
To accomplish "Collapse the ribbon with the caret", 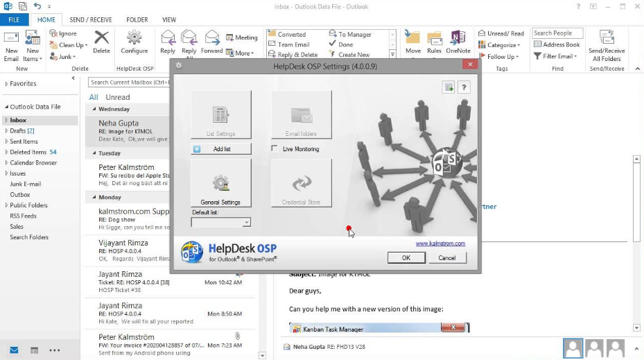I will coord(638,69).
